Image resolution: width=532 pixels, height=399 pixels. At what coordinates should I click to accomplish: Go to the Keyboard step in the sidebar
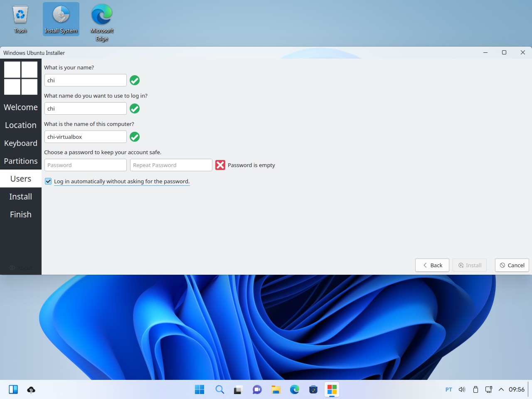pos(21,143)
